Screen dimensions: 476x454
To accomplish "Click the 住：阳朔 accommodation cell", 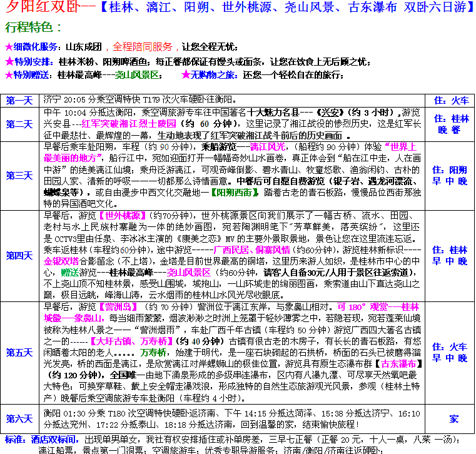I will (450, 170).
